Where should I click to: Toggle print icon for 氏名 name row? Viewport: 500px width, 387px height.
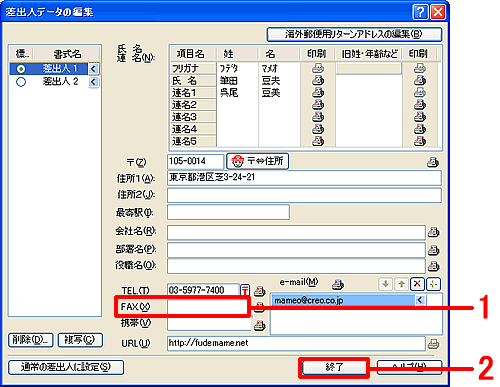(318, 80)
